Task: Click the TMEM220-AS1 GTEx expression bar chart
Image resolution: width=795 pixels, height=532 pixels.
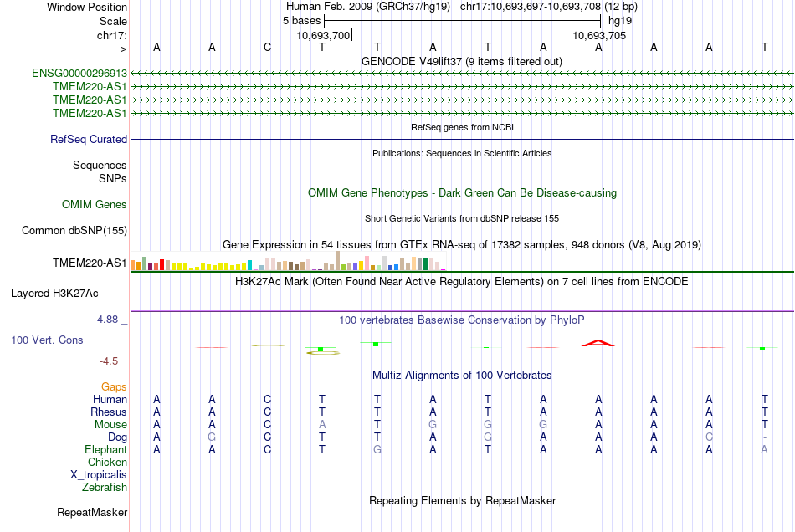Action: click(288, 261)
